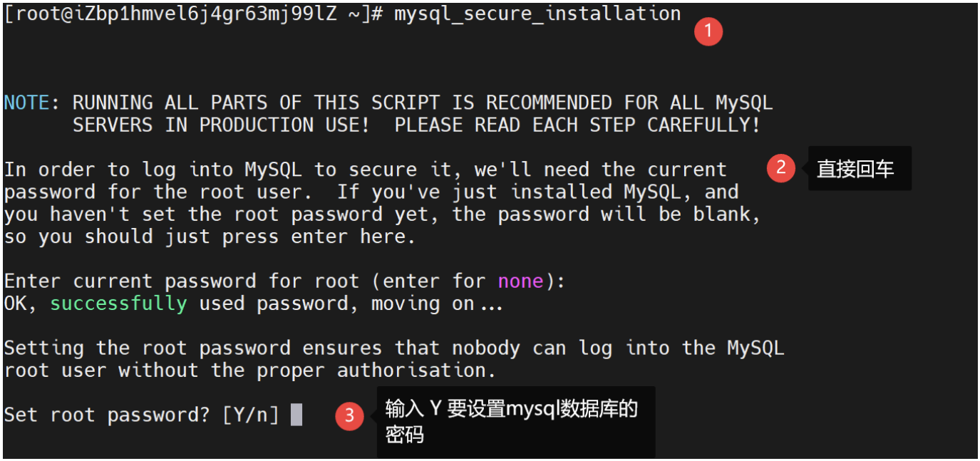Image resolution: width=980 pixels, height=461 pixels.
Task: Click the 输入 Y 要设置mysql数据库的密码 annotation box
Action: tap(516, 422)
